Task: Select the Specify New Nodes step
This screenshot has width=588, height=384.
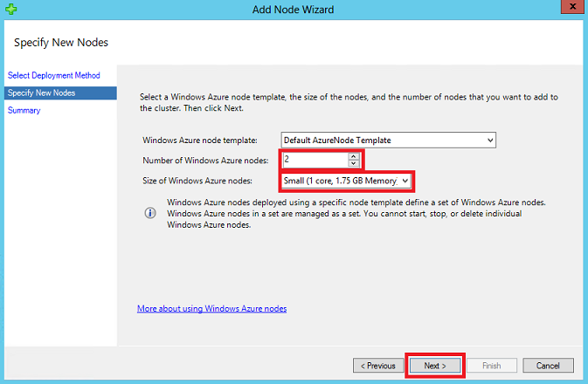Action: [60, 93]
